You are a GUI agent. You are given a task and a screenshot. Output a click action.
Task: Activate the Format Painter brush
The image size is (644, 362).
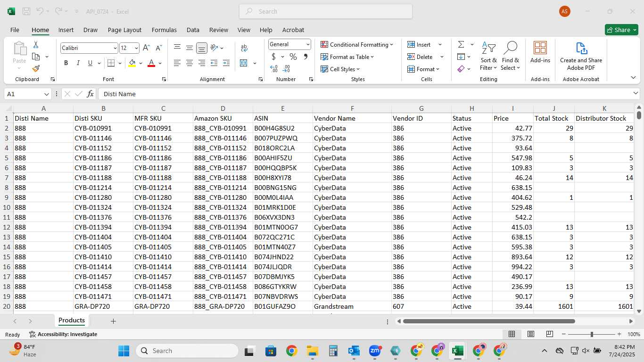pyautogui.click(x=36, y=69)
